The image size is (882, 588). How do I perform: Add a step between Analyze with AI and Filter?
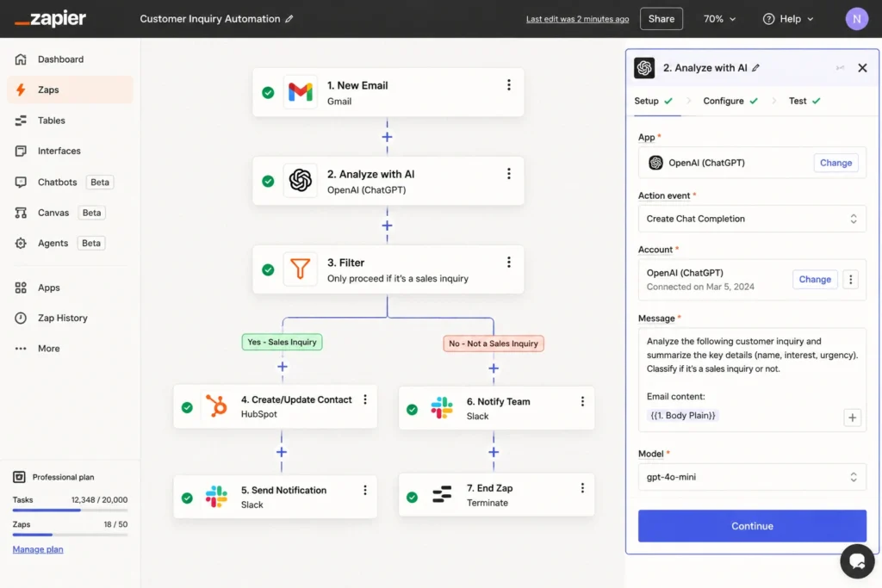(387, 226)
